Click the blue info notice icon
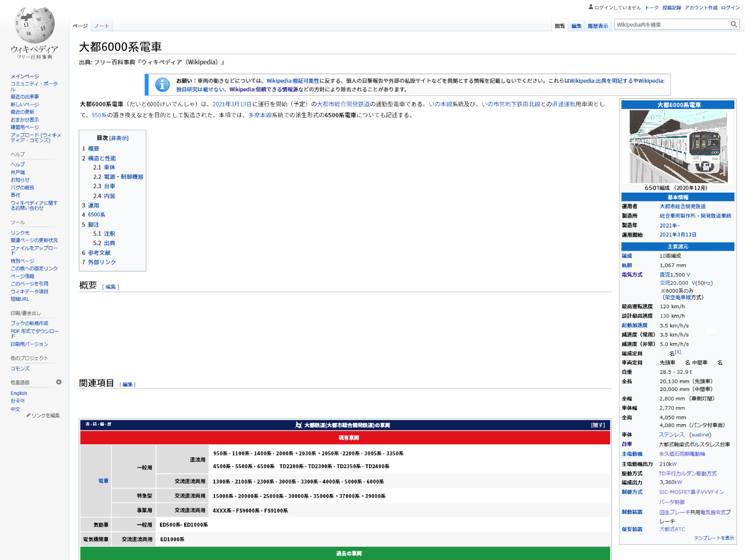 click(162, 85)
